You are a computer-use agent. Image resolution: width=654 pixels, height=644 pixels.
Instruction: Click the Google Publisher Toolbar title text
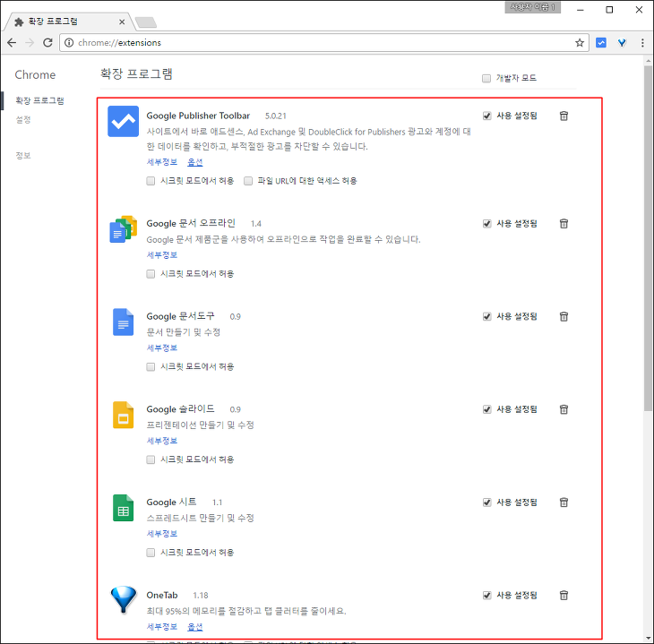(198, 116)
